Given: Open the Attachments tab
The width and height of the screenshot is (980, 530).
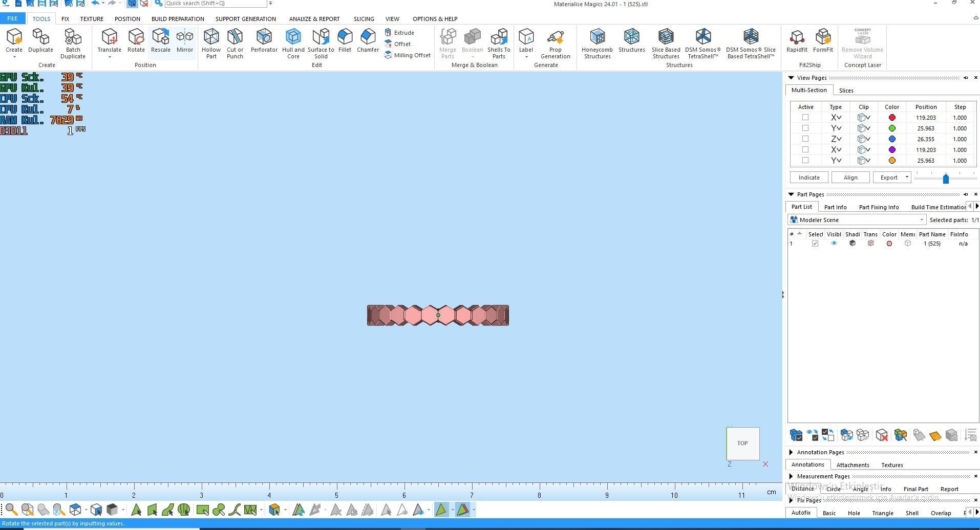Looking at the screenshot, I should [x=853, y=465].
